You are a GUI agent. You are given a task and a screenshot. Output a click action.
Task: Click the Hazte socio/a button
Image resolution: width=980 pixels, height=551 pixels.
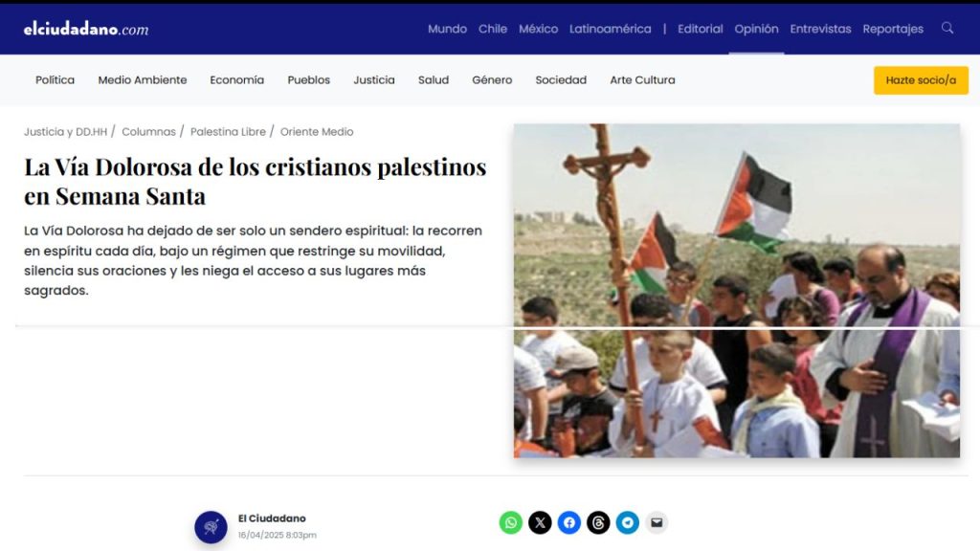[921, 80]
